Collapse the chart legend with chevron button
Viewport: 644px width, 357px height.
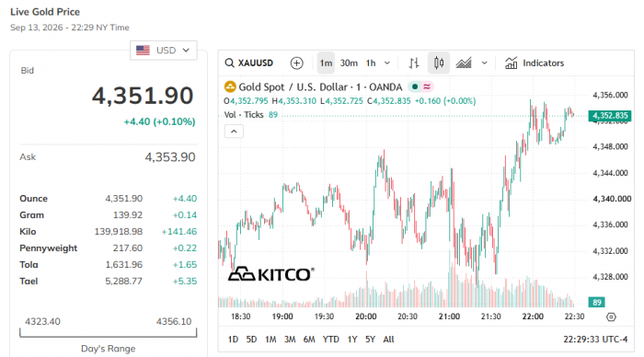point(234,132)
